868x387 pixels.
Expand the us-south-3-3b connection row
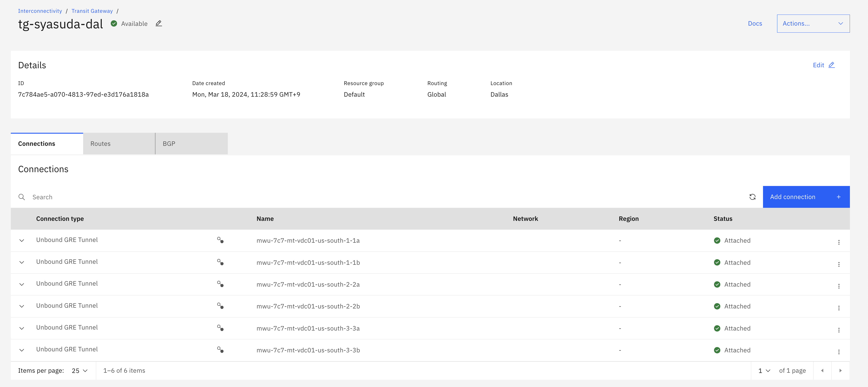(x=22, y=350)
